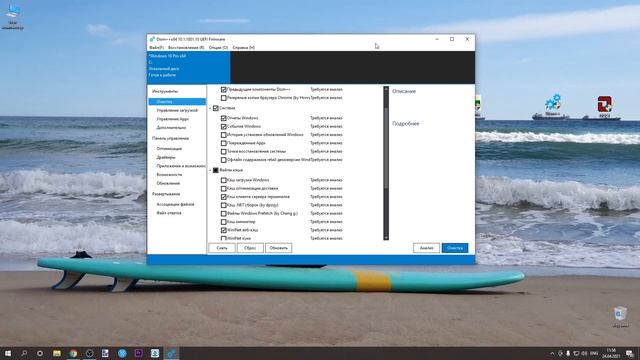Uncheck Кэш клиента сервера терминалов
Screen dimensions: 640x360
tap(223, 197)
